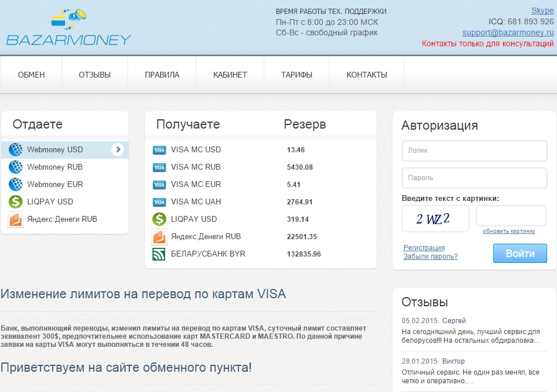Select Webmoney RUB in the Отдаете list
The image size is (557, 392).
(x=65, y=167)
